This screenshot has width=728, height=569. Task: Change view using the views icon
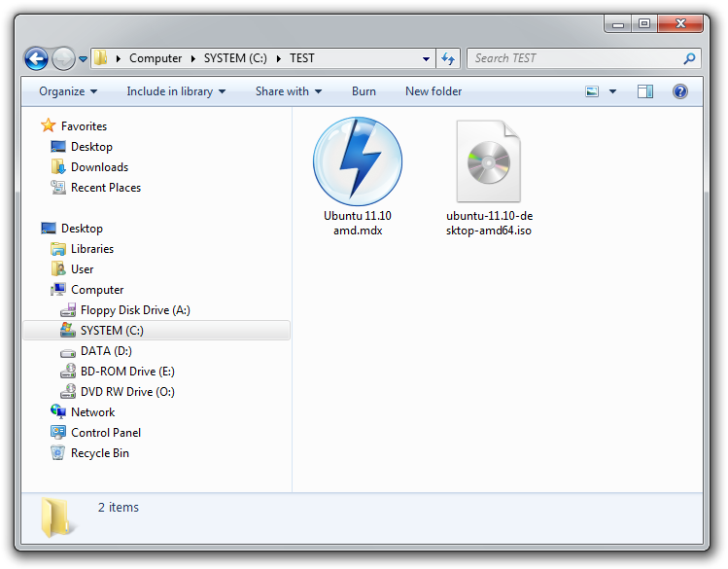click(592, 91)
